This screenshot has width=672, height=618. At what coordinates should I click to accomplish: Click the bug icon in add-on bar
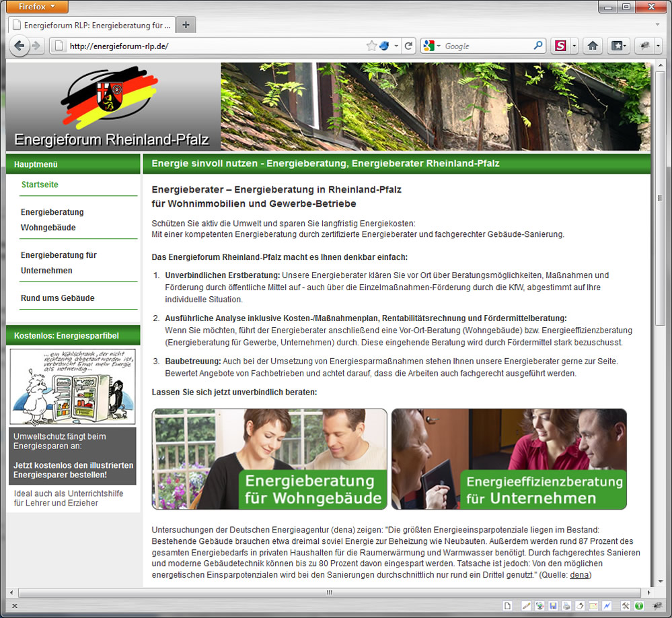[657, 606]
